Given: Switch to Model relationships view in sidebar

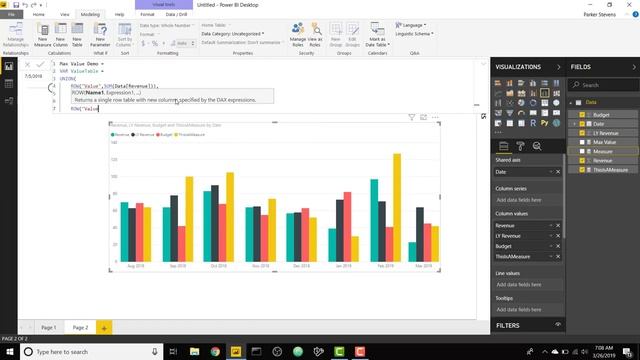Looking at the screenshot, I should [x=9, y=101].
